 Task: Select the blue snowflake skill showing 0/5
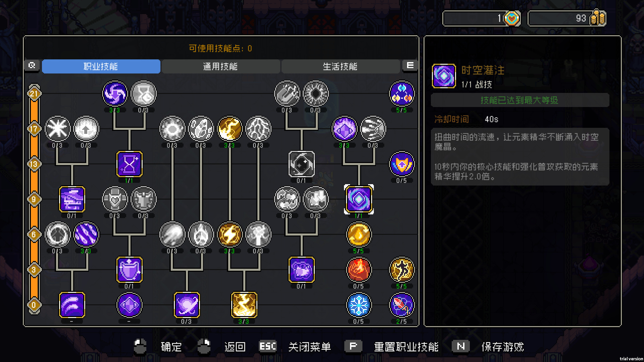point(358,305)
